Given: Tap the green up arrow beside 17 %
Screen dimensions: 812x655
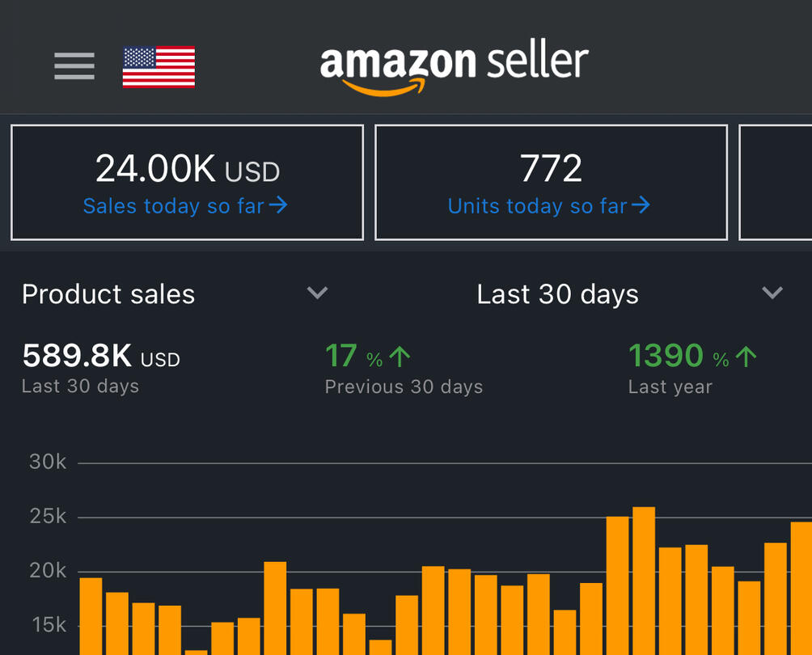Looking at the screenshot, I should [x=400, y=357].
